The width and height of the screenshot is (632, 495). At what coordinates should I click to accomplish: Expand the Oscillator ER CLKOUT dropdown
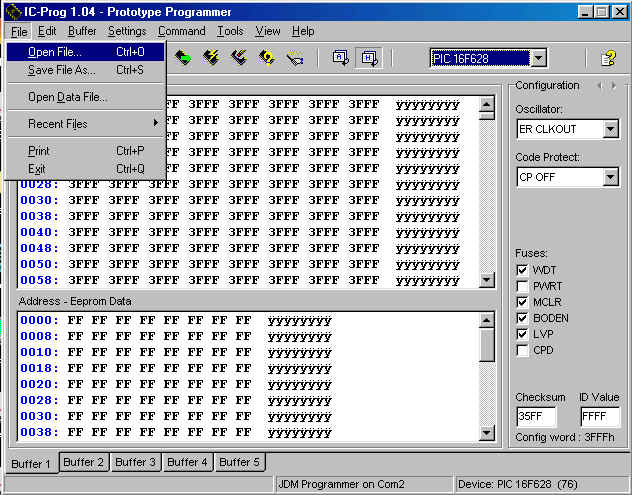tap(611, 129)
